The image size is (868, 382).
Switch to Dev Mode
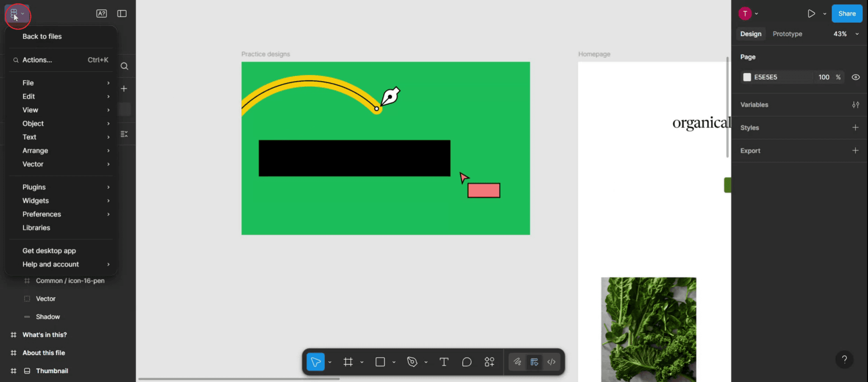pos(552,362)
